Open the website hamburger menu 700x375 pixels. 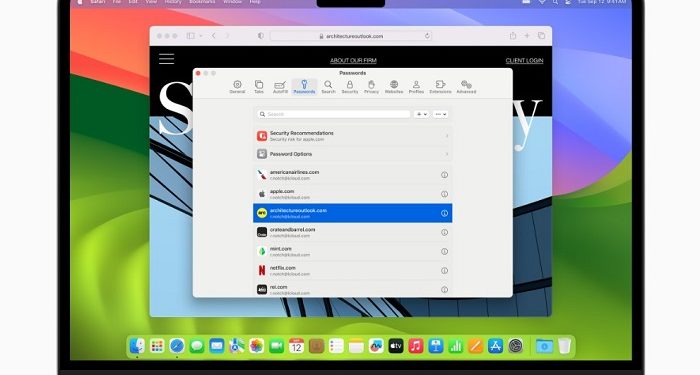pos(167,58)
